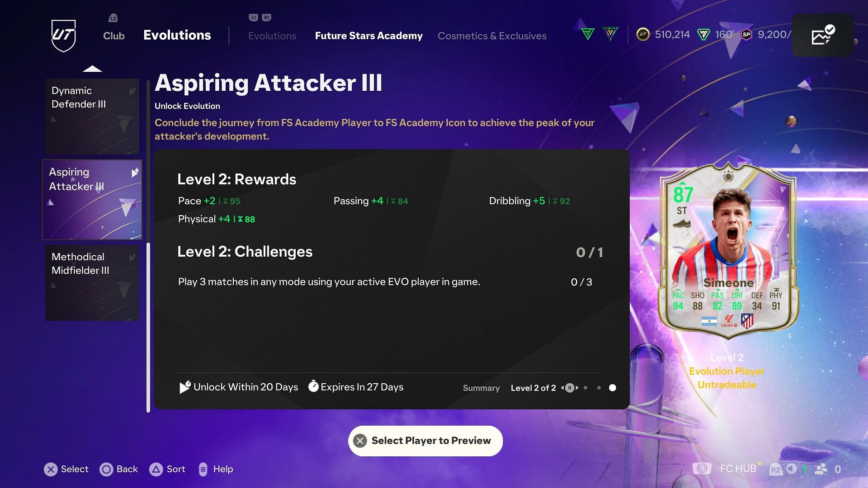Navigate to the Evolutions tab
Viewport: 868px width, 488px height.
pyautogui.click(x=272, y=36)
